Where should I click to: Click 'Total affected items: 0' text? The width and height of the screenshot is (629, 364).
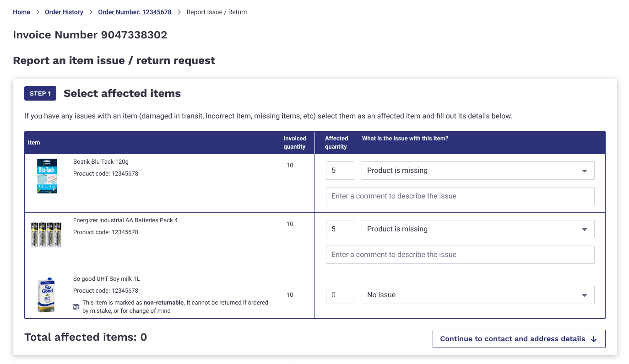point(86,337)
